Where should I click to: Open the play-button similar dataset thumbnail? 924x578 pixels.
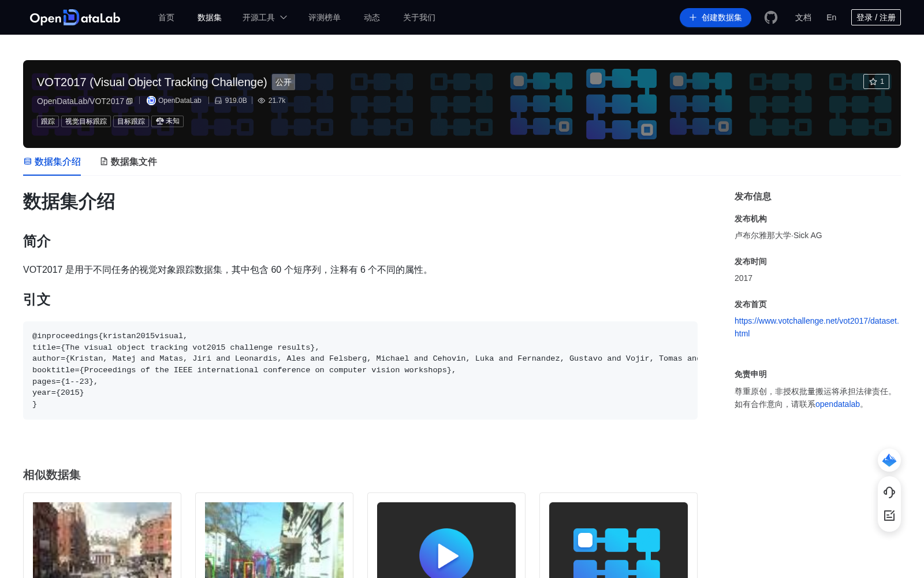[446, 540]
